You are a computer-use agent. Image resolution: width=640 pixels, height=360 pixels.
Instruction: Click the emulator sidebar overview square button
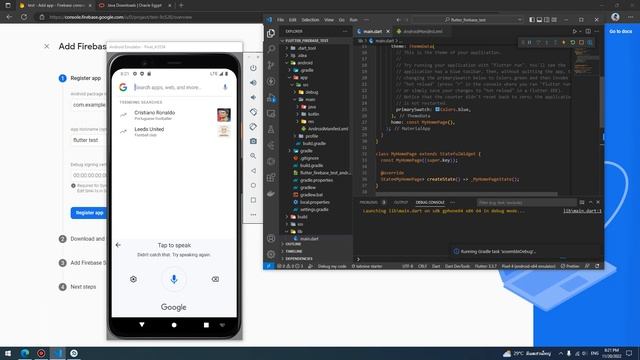(x=253, y=200)
